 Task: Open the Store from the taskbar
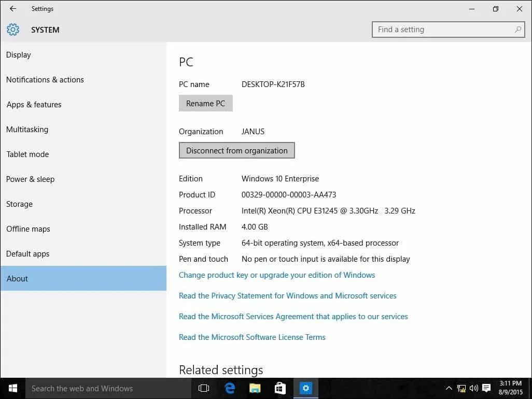[280, 389]
